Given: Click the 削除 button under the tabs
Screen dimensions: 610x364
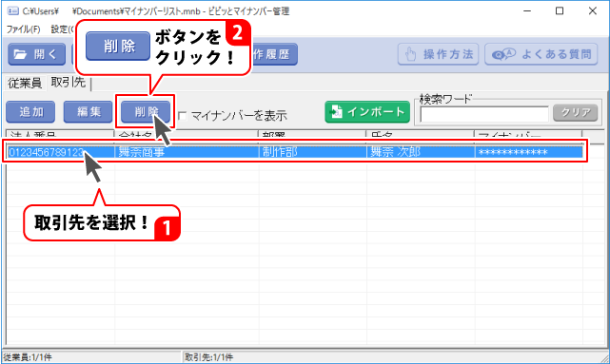Looking at the screenshot, I should (146, 112).
